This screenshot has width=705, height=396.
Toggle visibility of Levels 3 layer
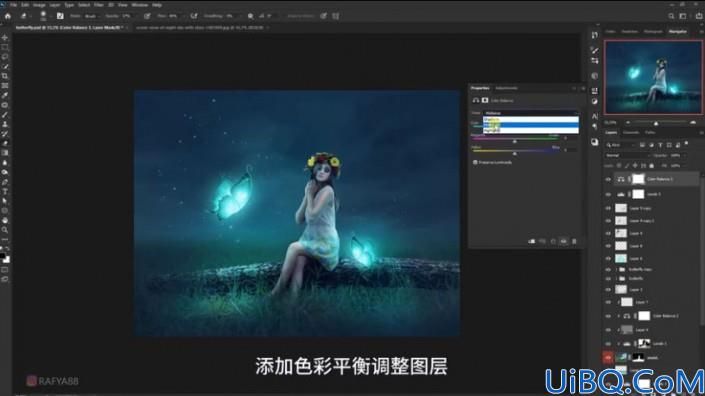[608, 194]
